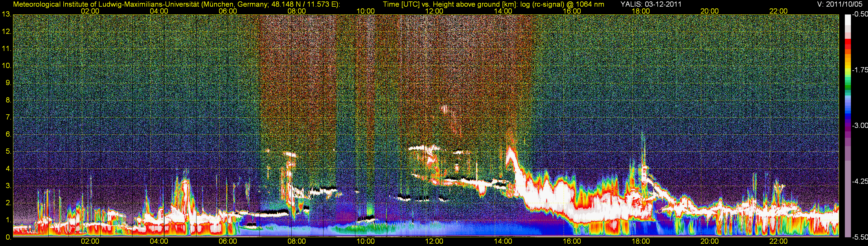The height and width of the screenshot is (246, 868).
Task: Click the 8. height axis label
Action: [x=9, y=100]
